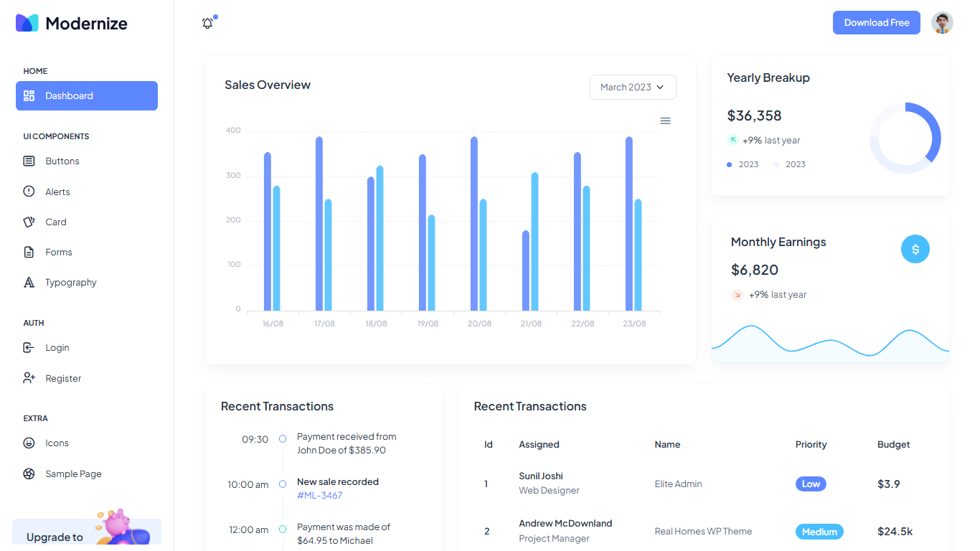Click the Typography letter icon

pos(29,282)
